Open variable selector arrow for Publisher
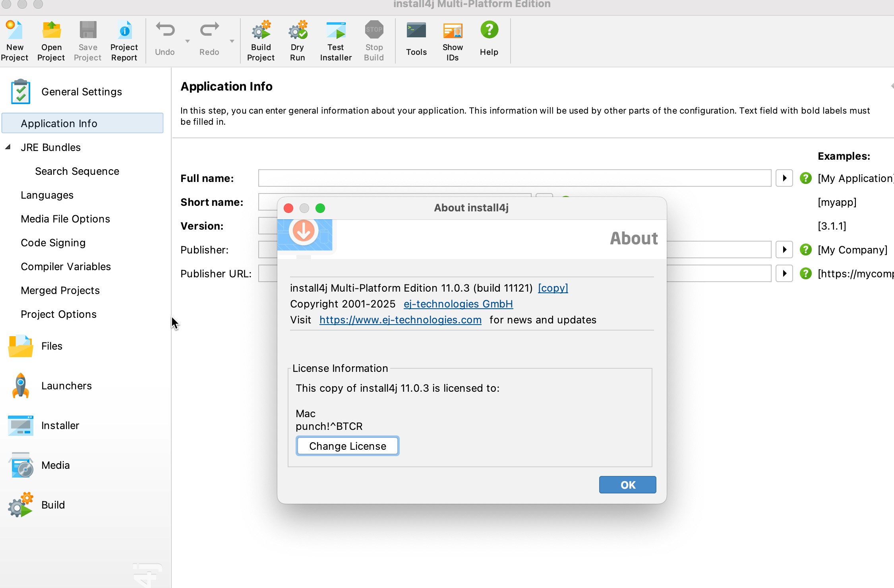Image resolution: width=894 pixels, height=588 pixels. click(x=784, y=250)
